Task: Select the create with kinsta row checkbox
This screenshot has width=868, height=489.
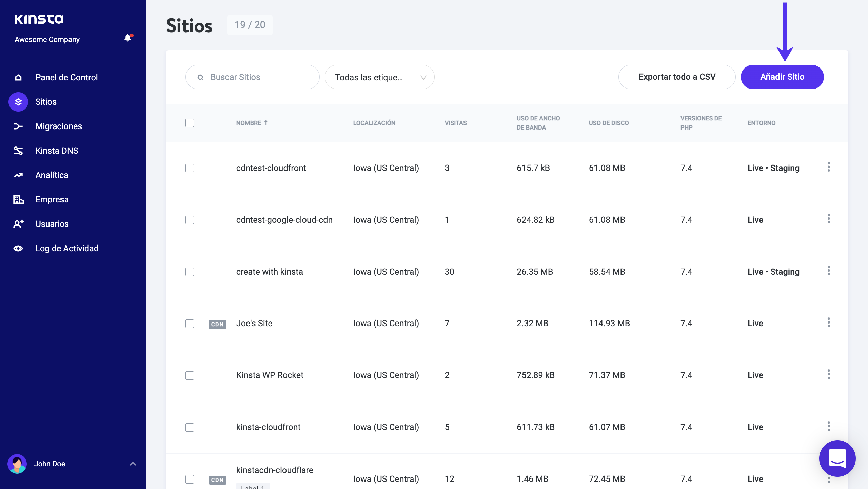Action: pyautogui.click(x=190, y=272)
